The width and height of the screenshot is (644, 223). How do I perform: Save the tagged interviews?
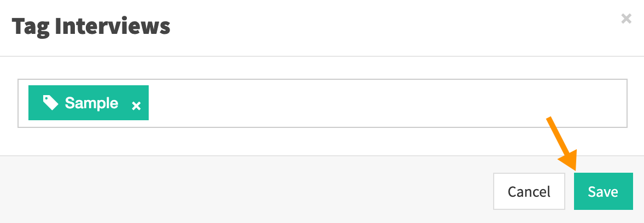click(603, 191)
